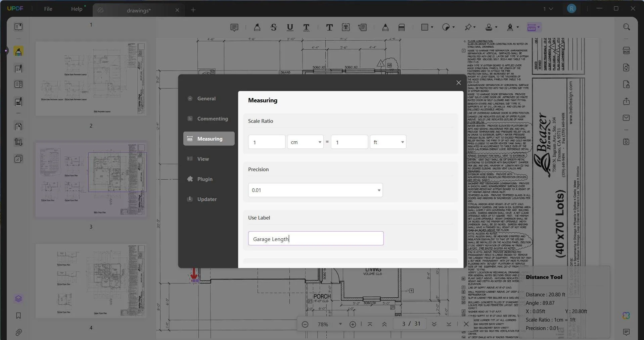Select the squiggly underline tool
The height and width of the screenshot is (340, 644).
[306, 28]
